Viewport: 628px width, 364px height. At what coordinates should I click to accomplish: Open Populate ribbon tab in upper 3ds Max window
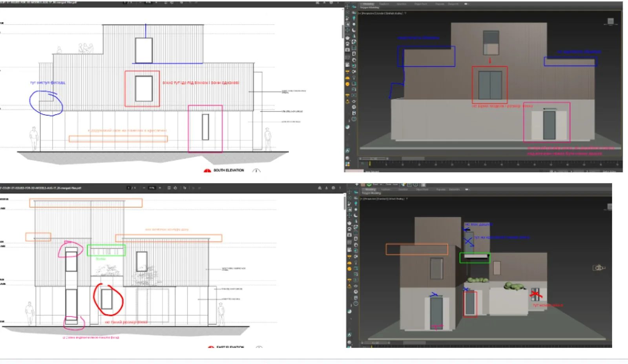click(440, 4)
